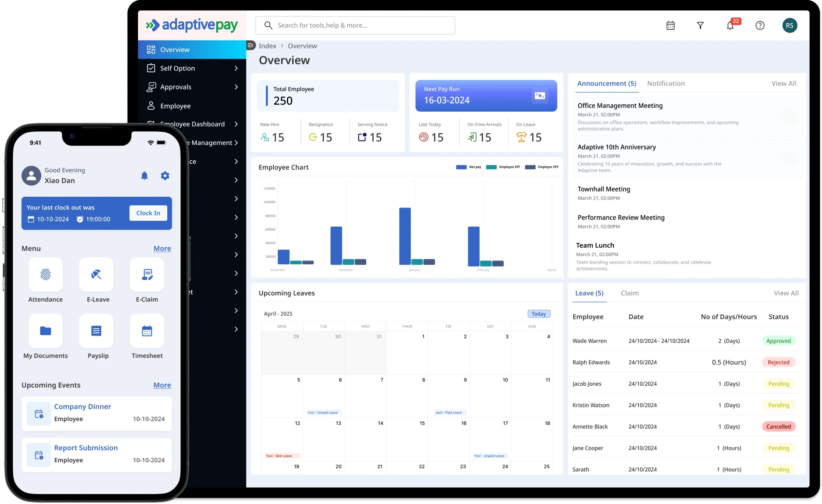Click View All link beside Announcements

click(x=784, y=83)
